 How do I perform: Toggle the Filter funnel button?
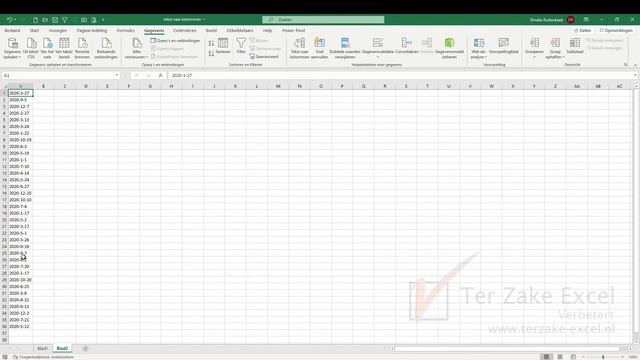tap(241, 46)
